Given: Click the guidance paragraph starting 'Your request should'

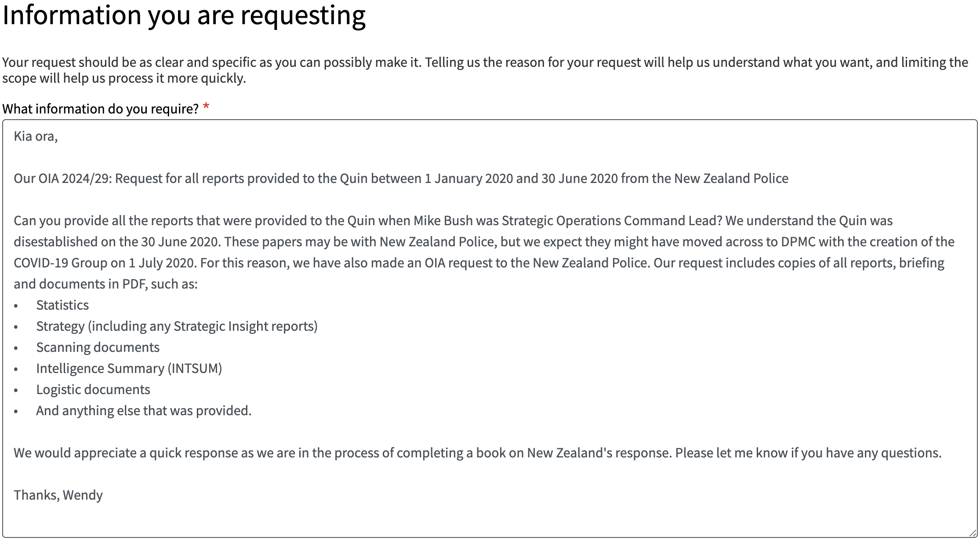Looking at the screenshot, I should pos(485,70).
